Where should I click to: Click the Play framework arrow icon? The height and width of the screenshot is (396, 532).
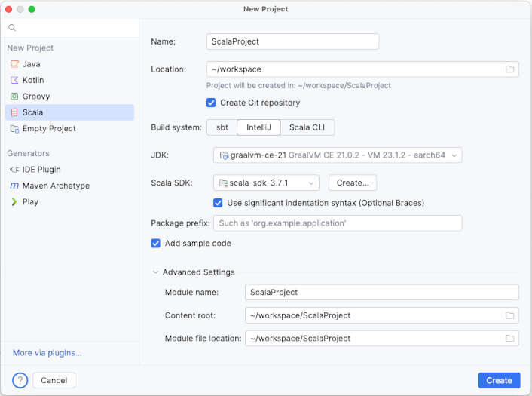click(14, 201)
